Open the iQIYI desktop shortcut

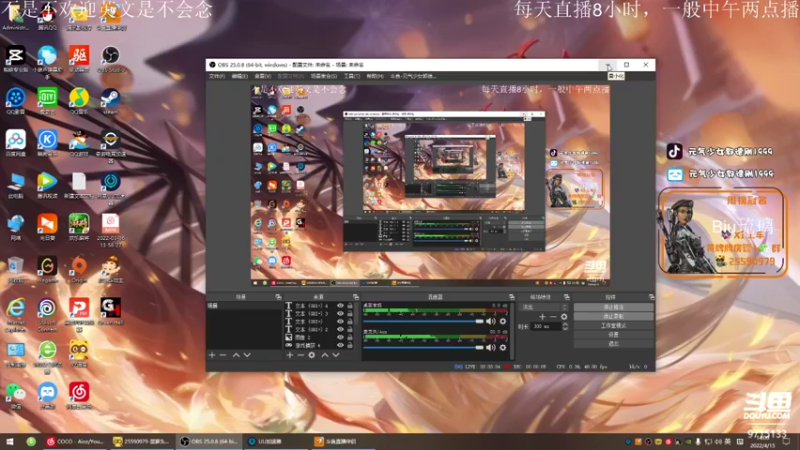47,101
